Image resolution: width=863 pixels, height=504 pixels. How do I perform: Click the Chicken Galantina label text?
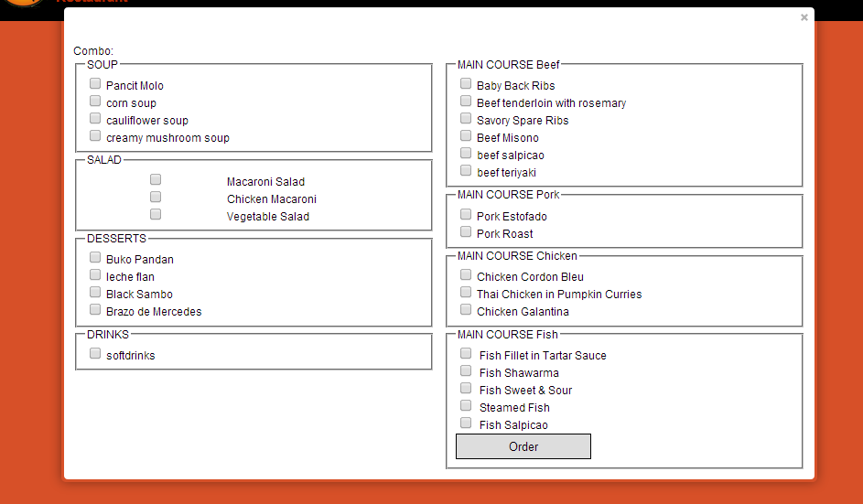(x=523, y=311)
